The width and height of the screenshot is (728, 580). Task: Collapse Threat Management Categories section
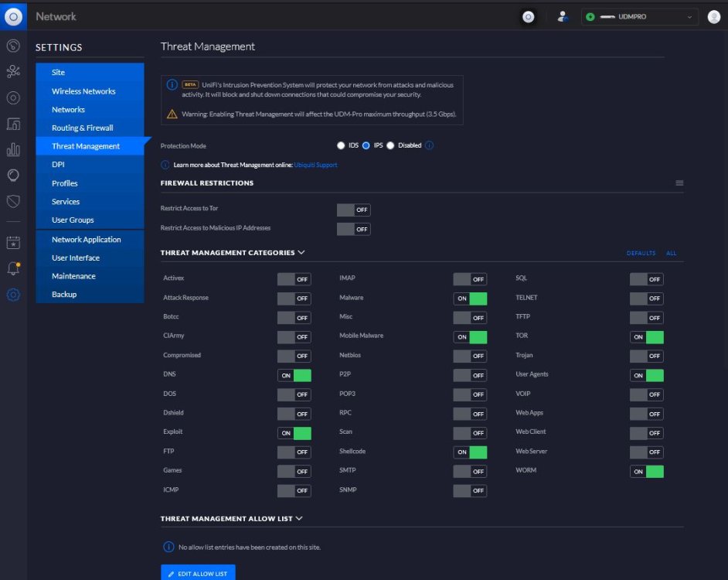[x=301, y=252]
